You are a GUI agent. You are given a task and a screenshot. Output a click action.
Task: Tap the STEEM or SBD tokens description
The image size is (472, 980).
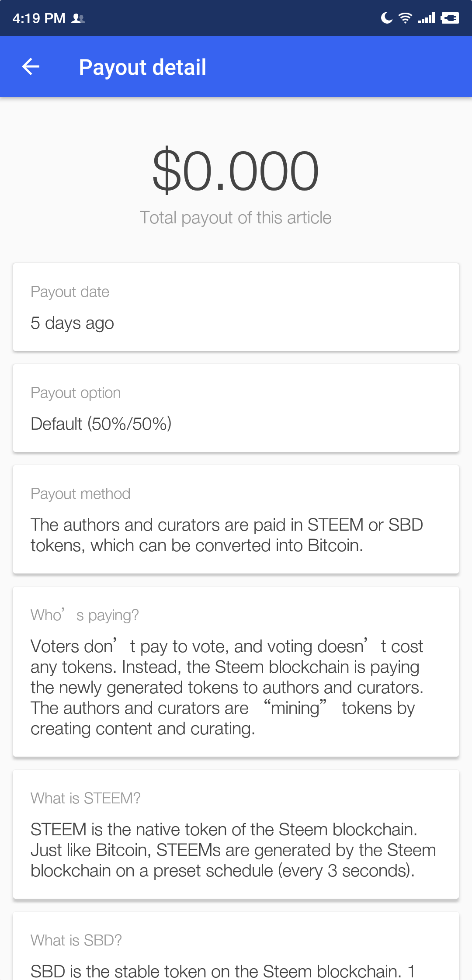point(227,535)
